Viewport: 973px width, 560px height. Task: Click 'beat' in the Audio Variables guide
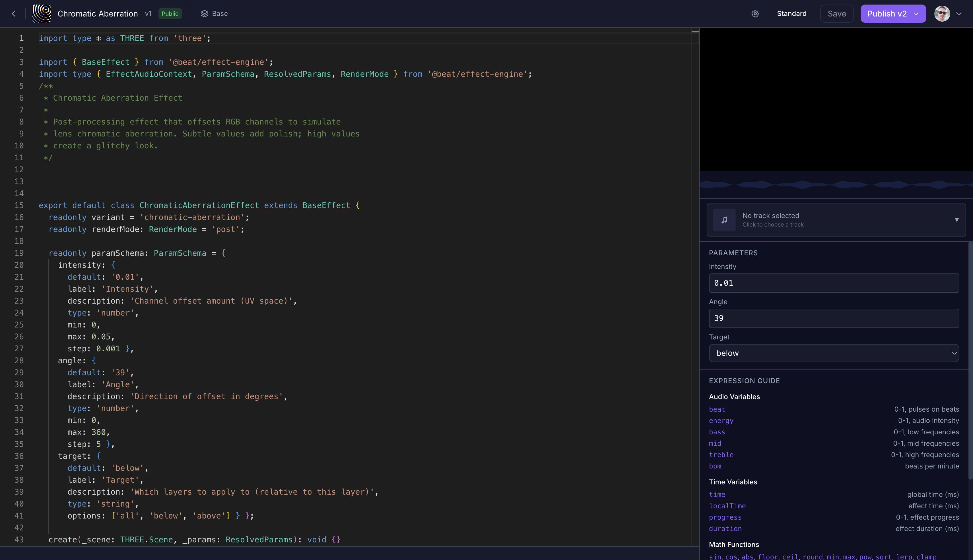coord(717,409)
